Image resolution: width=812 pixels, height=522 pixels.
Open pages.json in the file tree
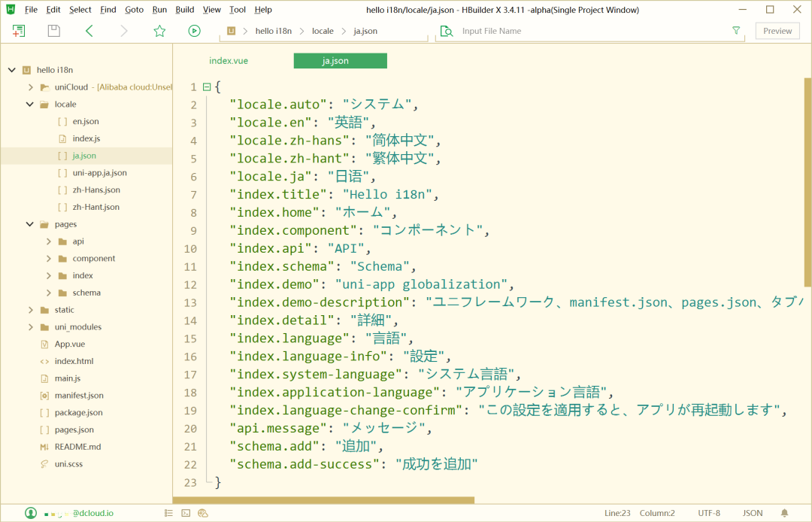click(x=74, y=429)
